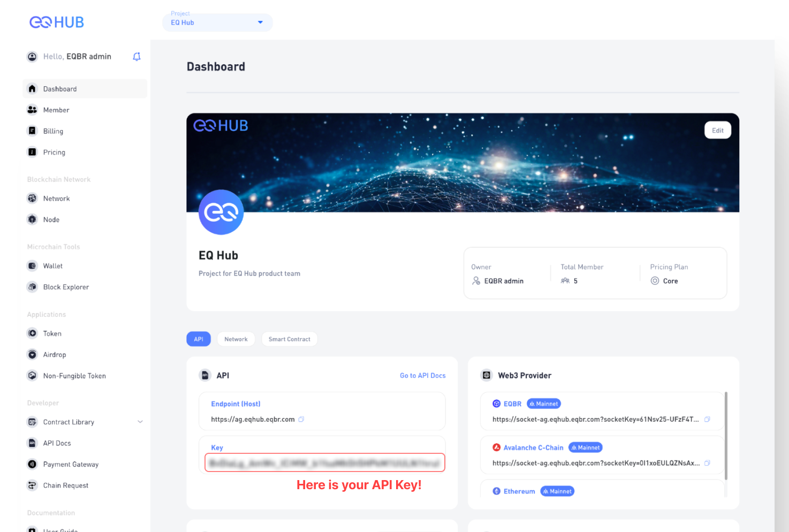Click the blurred API Key field
Viewport: 789px width, 532px height.
325,463
